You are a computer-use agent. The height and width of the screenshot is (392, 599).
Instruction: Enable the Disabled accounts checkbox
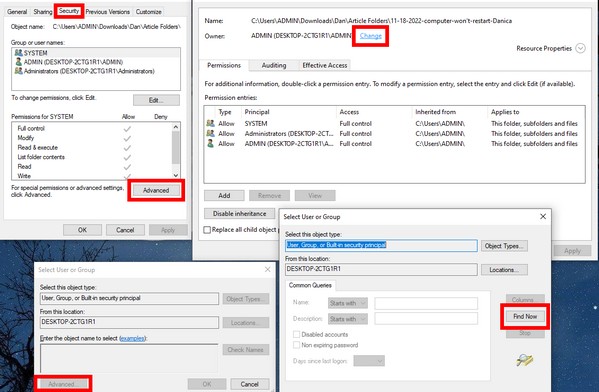(296, 334)
